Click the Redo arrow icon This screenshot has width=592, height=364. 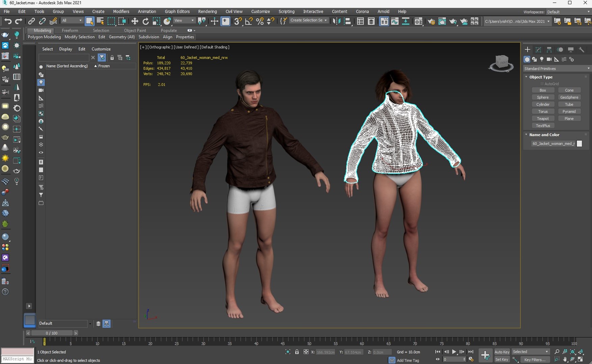coord(19,21)
